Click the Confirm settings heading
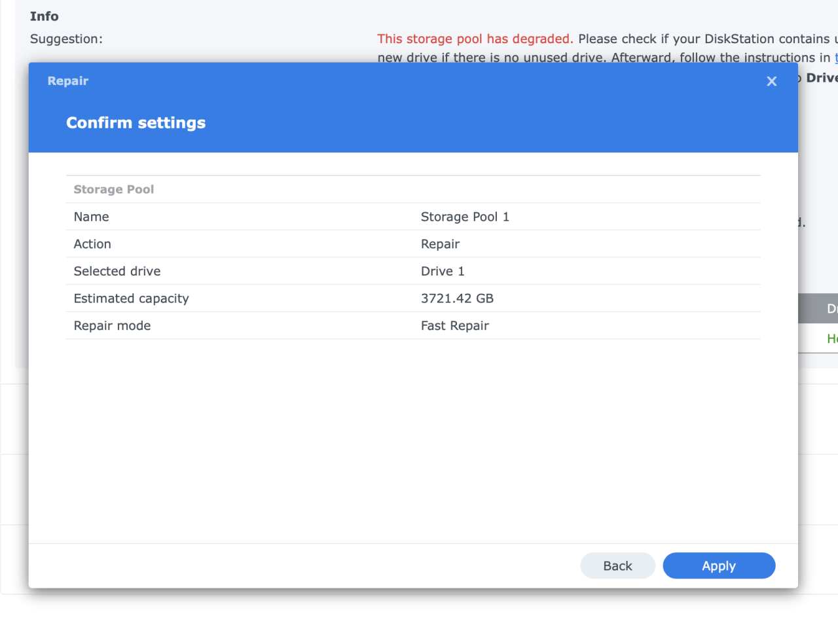838x644 pixels. coord(136,123)
